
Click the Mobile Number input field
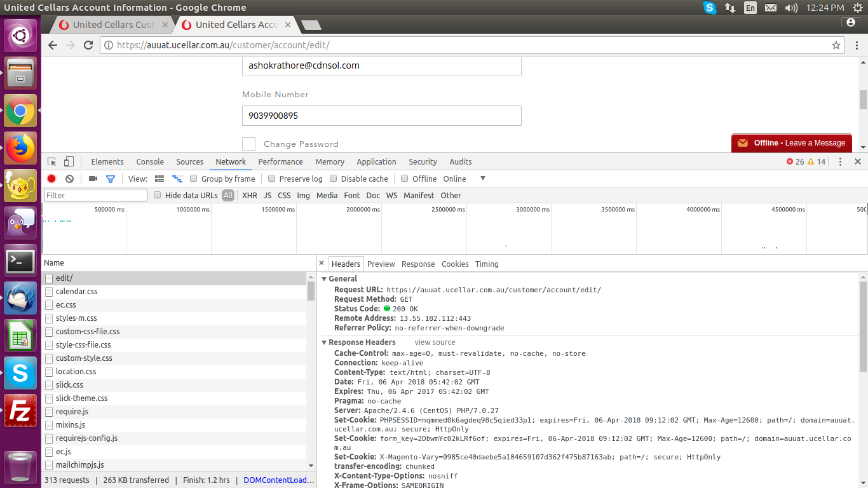tap(381, 116)
